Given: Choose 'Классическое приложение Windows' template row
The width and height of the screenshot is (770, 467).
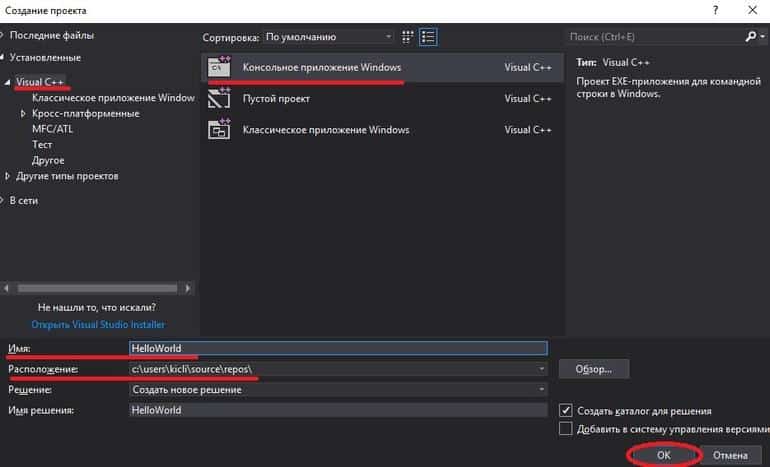Looking at the screenshot, I should coord(382,130).
